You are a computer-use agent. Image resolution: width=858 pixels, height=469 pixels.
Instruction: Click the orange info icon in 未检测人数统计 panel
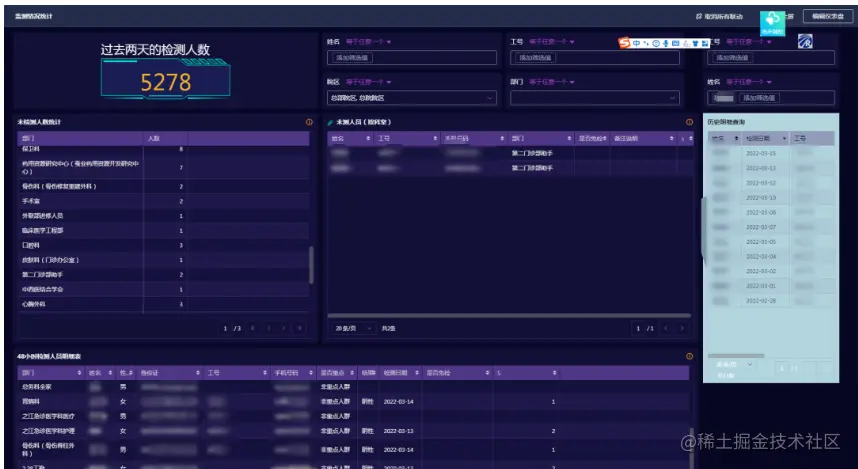pyautogui.click(x=309, y=122)
